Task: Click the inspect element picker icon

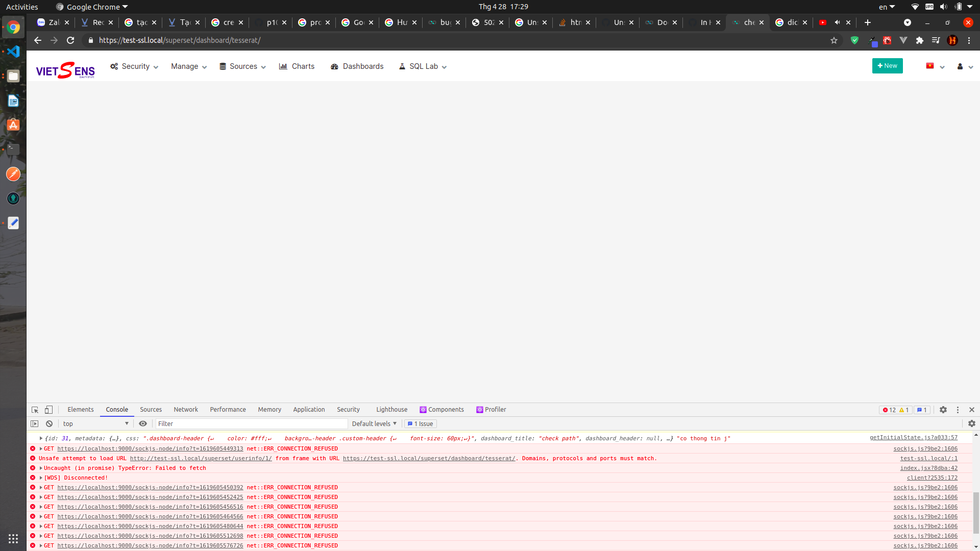Action: coord(35,410)
